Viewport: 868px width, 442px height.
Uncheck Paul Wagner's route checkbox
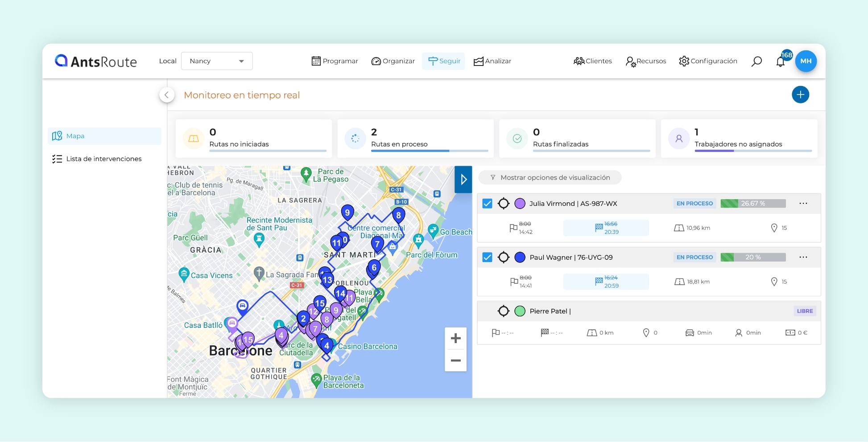pyautogui.click(x=487, y=257)
